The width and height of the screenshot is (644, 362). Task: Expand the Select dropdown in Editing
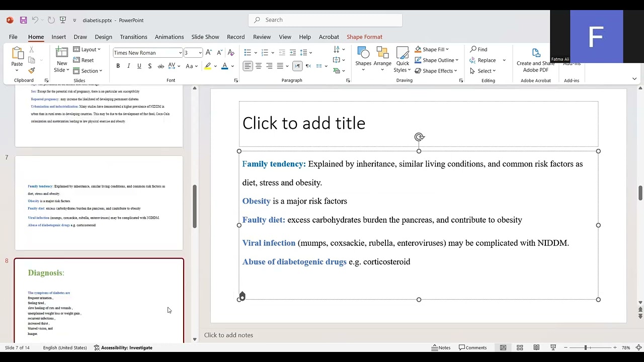click(482, 71)
